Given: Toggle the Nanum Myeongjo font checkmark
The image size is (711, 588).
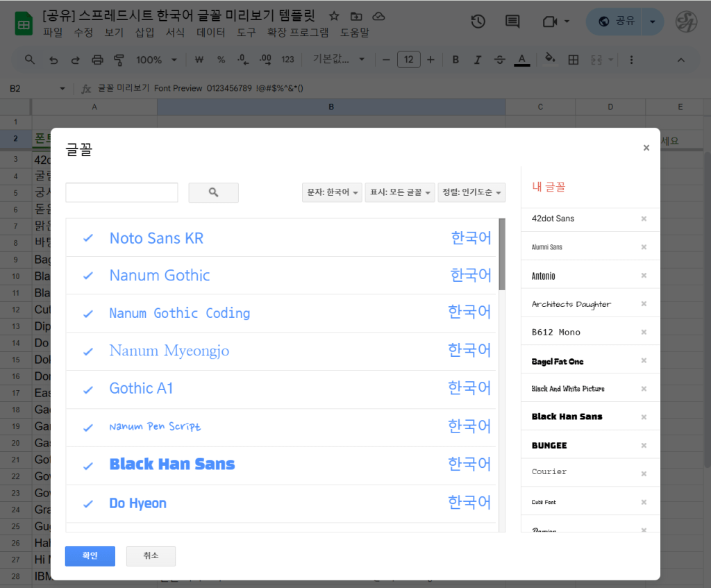Looking at the screenshot, I should [88, 351].
